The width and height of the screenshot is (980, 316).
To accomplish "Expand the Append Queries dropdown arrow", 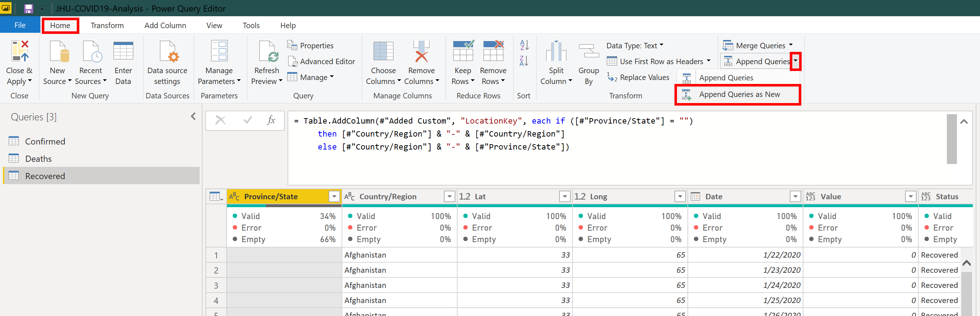I will tap(796, 61).
